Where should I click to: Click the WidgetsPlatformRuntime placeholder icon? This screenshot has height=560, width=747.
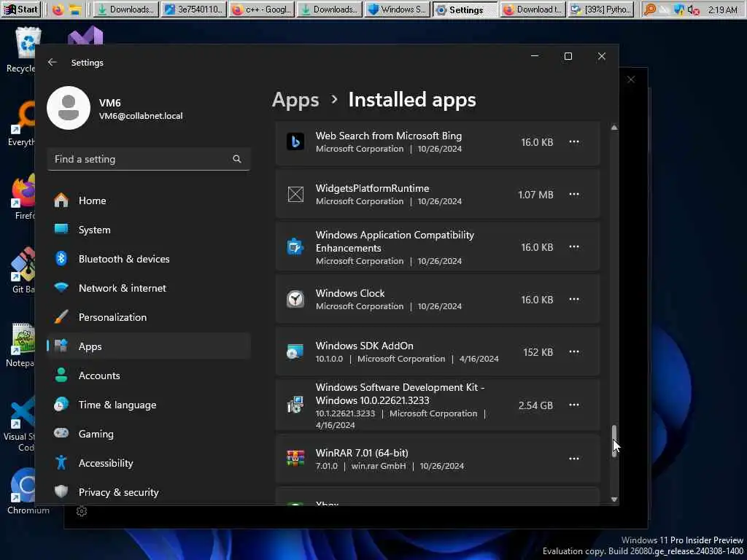point(295,194)
